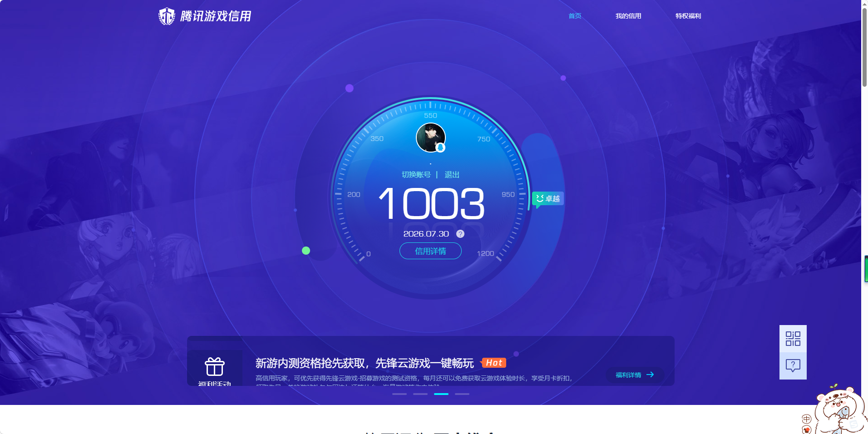Viewport: 868px width, 434px height.
Task: Open the QR code panel icon
Action: tap(793, 339)
